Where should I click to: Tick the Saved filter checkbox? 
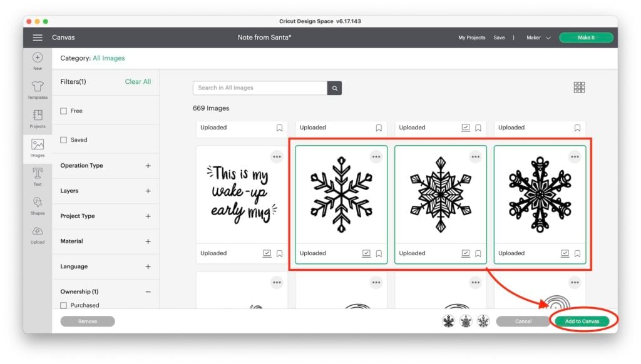point(63,140)
